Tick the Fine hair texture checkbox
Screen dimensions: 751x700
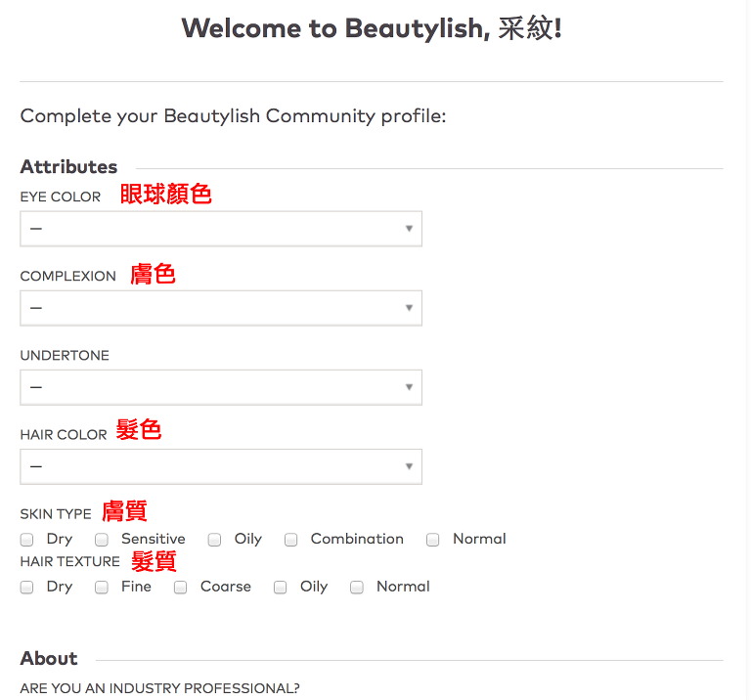click(102, 588)
